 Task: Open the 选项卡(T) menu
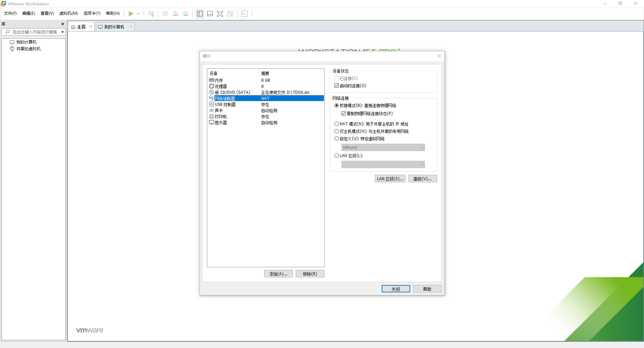click(x=92, y=13)
